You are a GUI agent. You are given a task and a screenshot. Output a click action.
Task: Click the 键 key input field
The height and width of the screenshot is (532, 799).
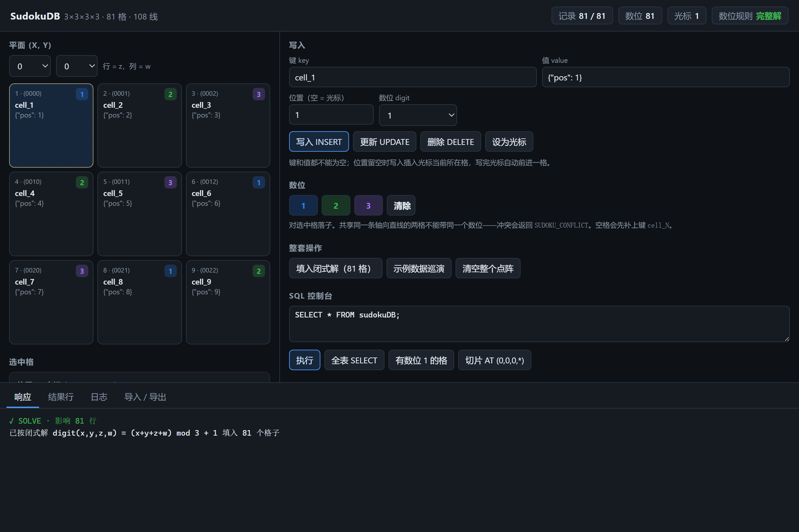click(413, 77)
